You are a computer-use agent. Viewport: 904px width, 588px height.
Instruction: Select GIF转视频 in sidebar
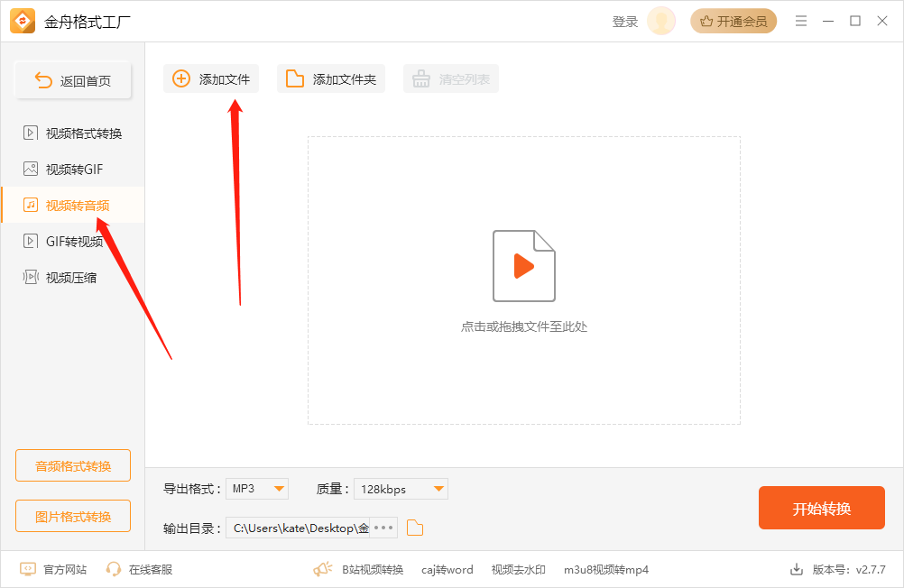pyautogui.click(x=73, y=241)
